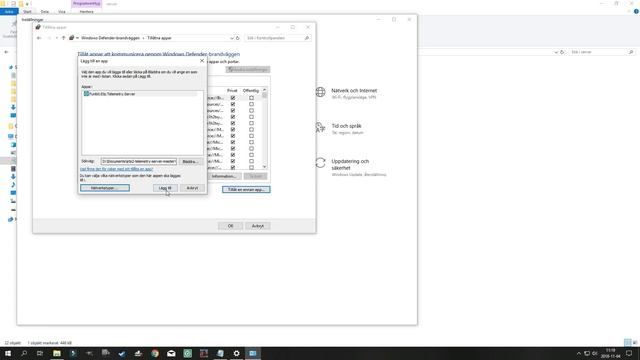Click the Information... button
Image resolution: width=640 pixels, height=360 pixels.
(223, 176)
